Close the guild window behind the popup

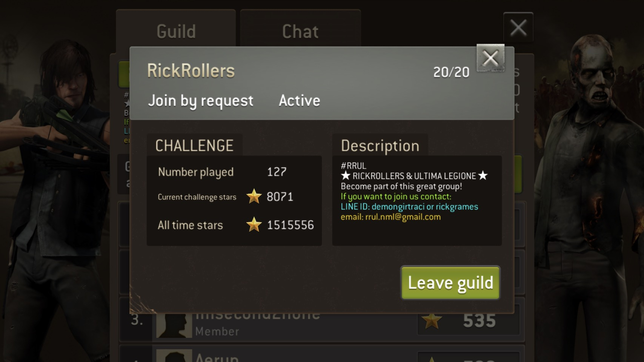518,28
